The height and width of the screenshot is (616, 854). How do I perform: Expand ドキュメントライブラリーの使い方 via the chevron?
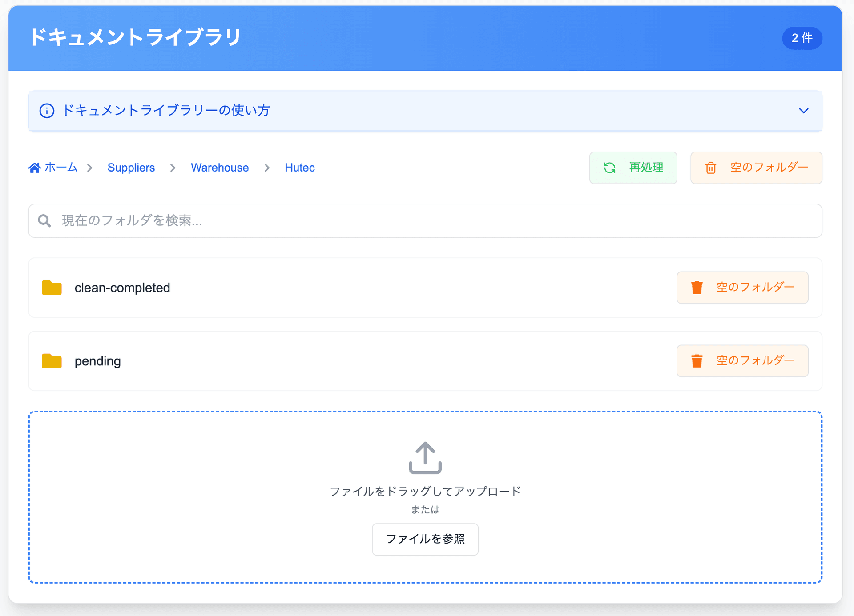click(x=803, y=111)
